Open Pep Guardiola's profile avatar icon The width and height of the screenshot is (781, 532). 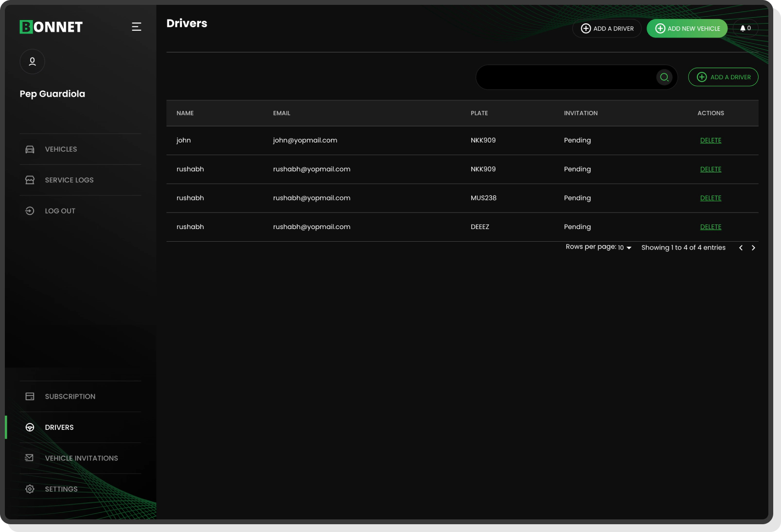point(32,62)
